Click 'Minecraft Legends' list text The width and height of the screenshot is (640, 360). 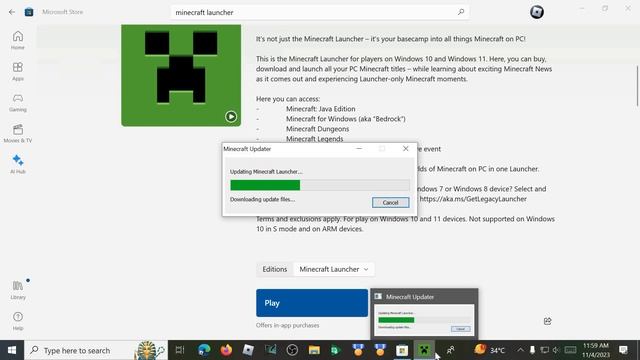click(x=314, y=139)
